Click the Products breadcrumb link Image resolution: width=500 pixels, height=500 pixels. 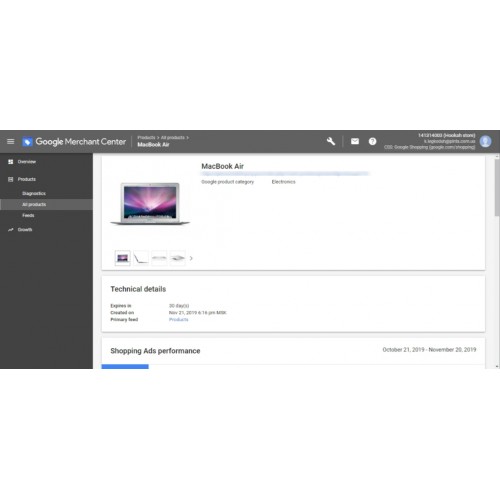pyautogui.click(x=146, y=137)
